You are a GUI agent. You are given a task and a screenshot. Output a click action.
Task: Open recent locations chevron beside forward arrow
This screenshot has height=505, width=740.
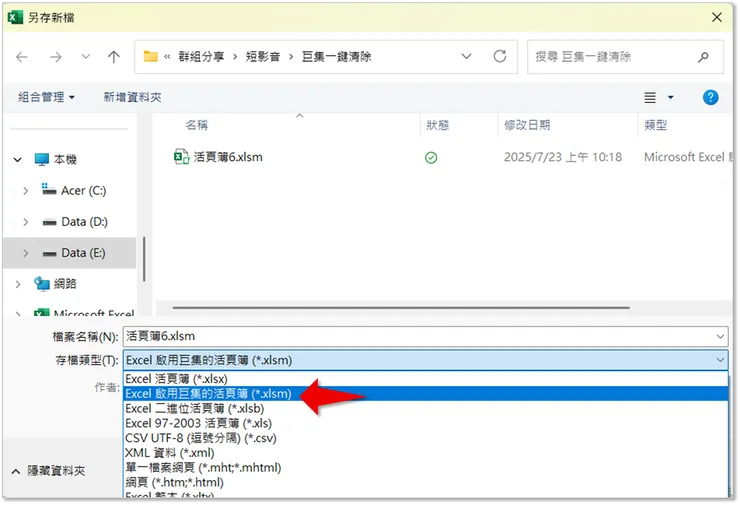(x=85, y=57)
